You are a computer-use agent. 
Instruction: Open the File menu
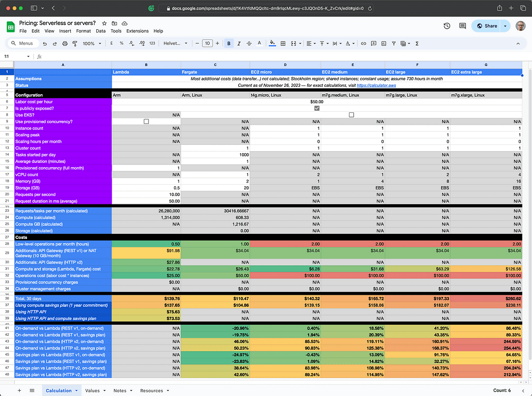[23, 31]
